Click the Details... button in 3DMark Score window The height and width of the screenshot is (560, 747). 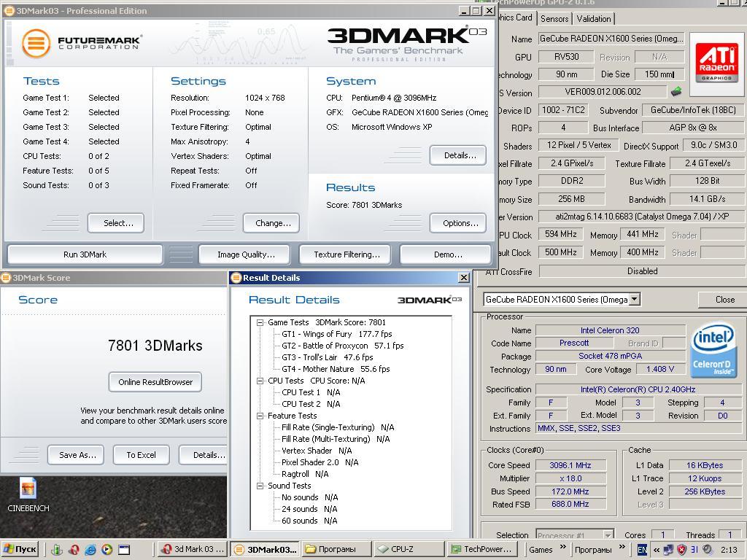click(x=204, y=455)
